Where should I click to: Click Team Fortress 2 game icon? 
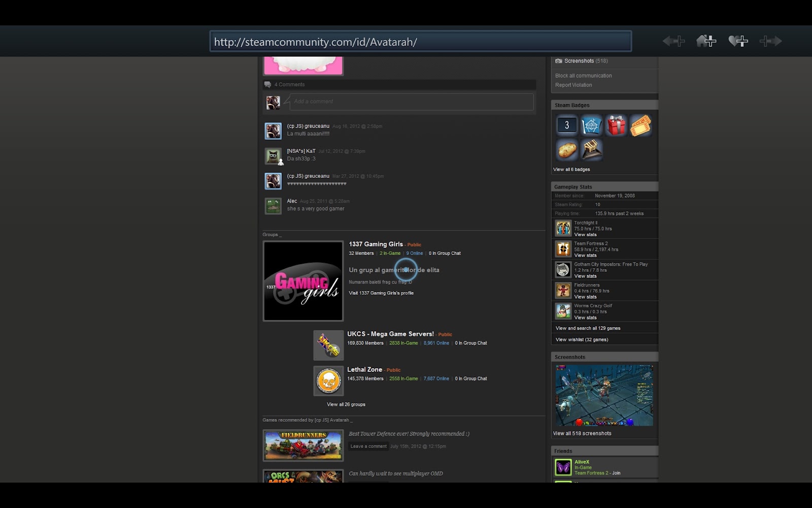click(563, 249)
